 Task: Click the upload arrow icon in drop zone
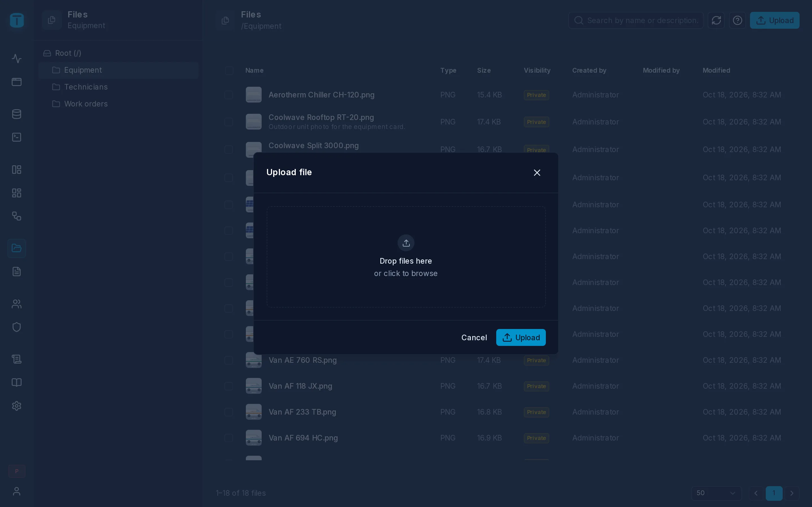[406, 243]
